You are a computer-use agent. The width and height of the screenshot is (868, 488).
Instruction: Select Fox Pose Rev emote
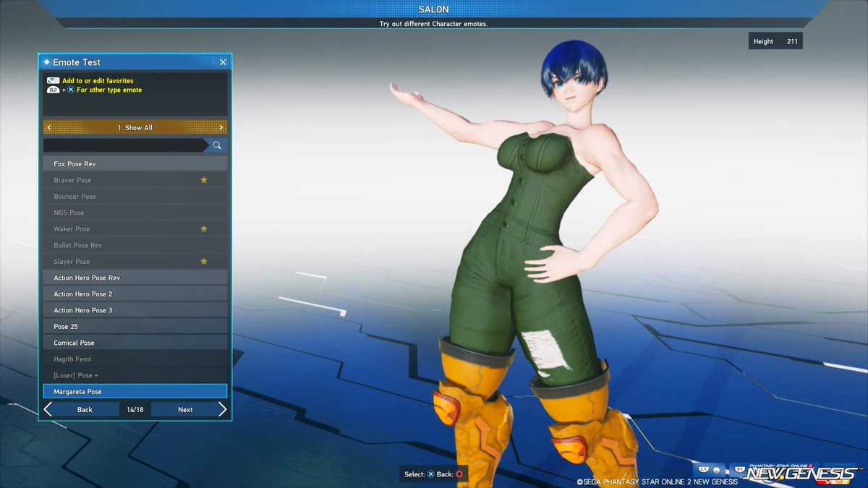(135, 164)
